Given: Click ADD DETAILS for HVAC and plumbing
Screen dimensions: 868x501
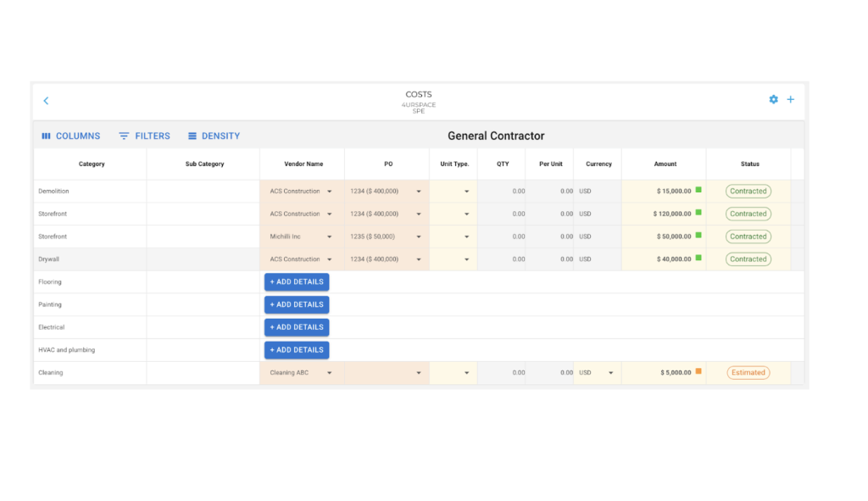Looking at the screenshot, I should pyautogui.click(x=296, y=349).
